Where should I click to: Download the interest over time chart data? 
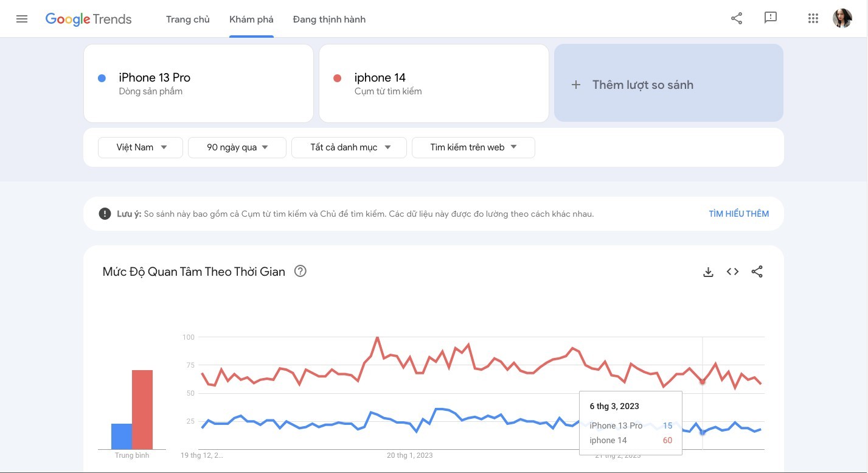708,272
